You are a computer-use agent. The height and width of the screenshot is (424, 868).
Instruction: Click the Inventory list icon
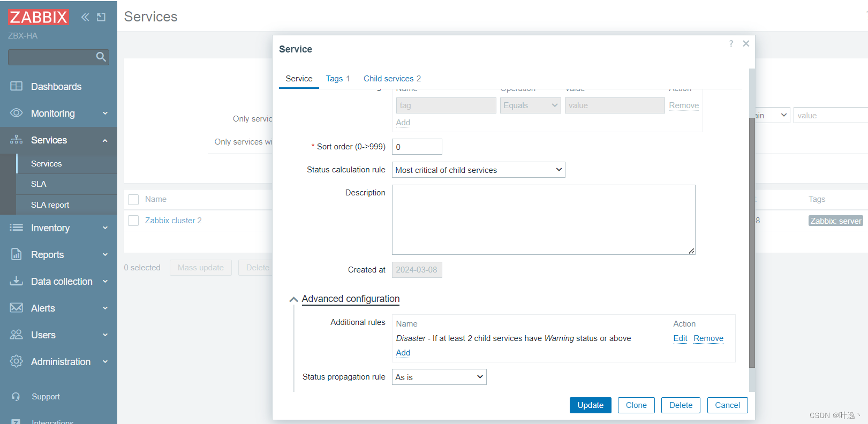coord(17,228)
